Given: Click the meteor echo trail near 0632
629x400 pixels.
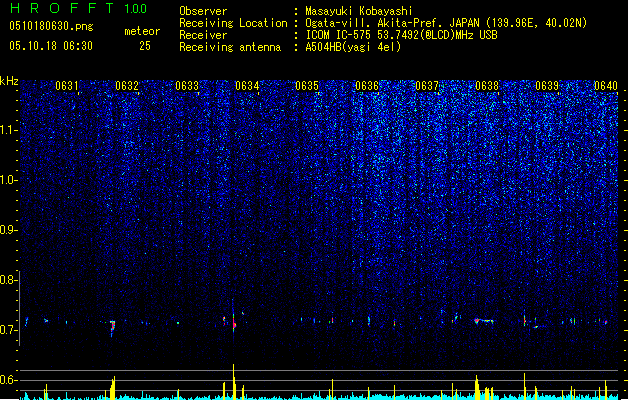Looking at the screenshot, I should coord(113,327).
